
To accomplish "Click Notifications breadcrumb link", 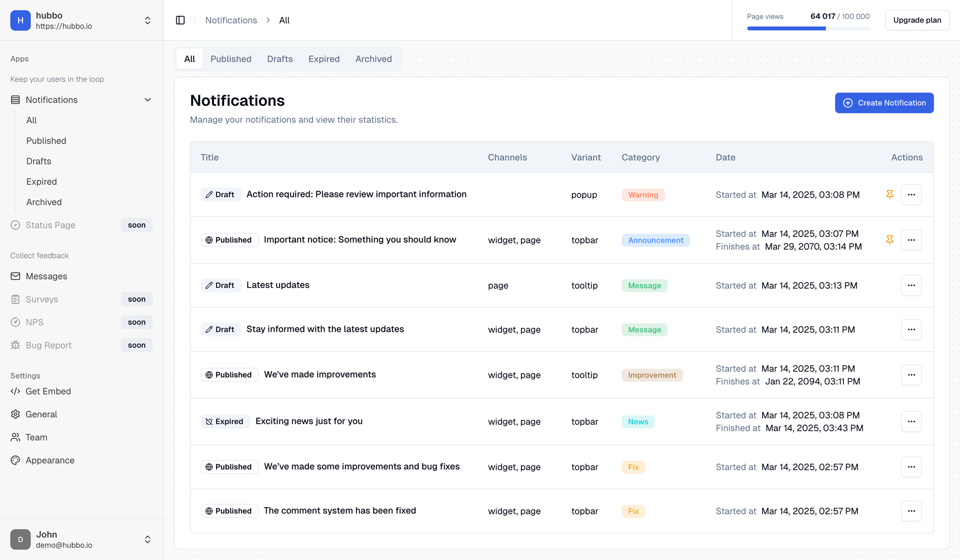I will tap(231, 20).
